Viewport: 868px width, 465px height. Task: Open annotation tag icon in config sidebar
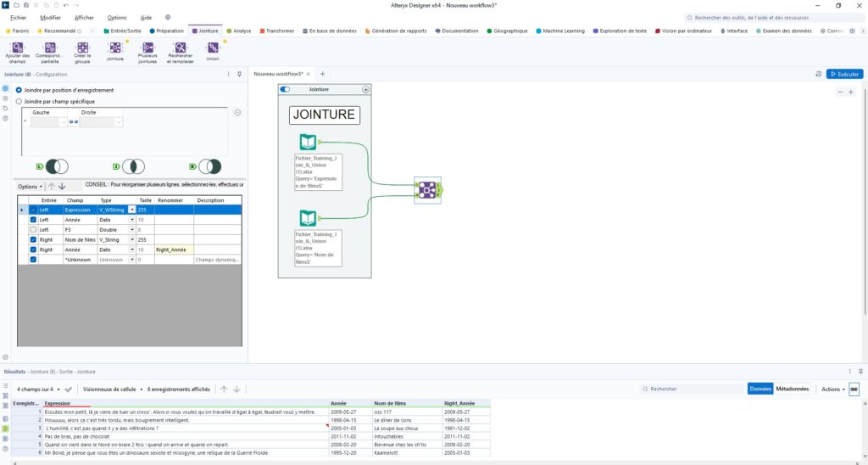click(6, 108)
